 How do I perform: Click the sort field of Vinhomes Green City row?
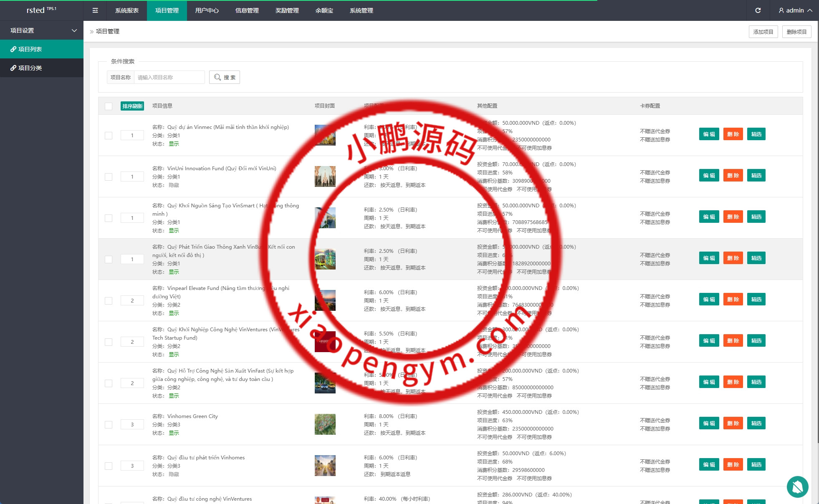(x=132, y=424)
